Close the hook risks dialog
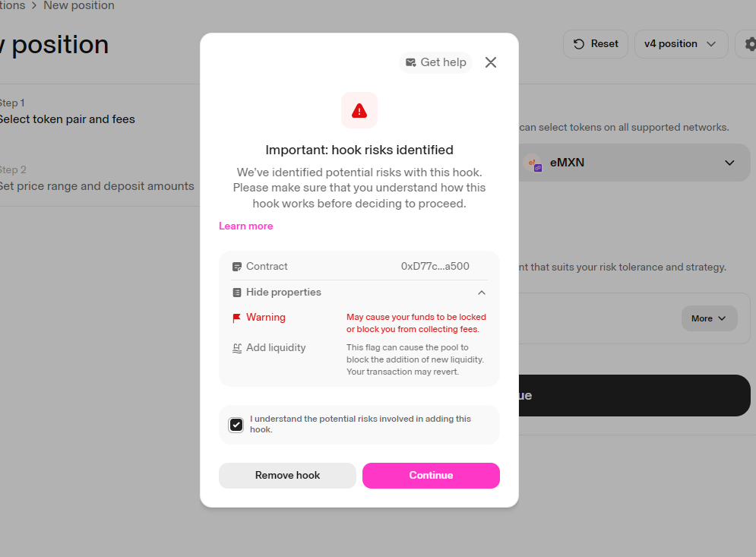This screenshot has width=756, height=557. coord(491,62)
